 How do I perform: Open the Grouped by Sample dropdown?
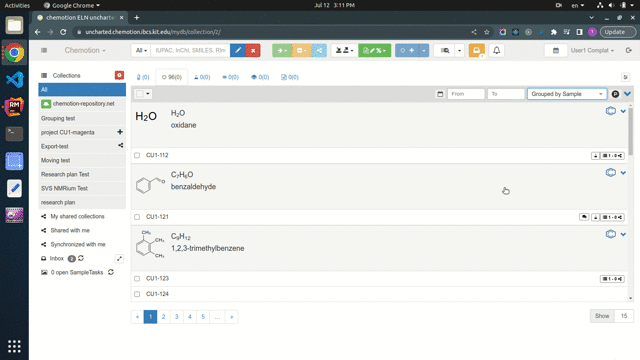coord(567,94)
